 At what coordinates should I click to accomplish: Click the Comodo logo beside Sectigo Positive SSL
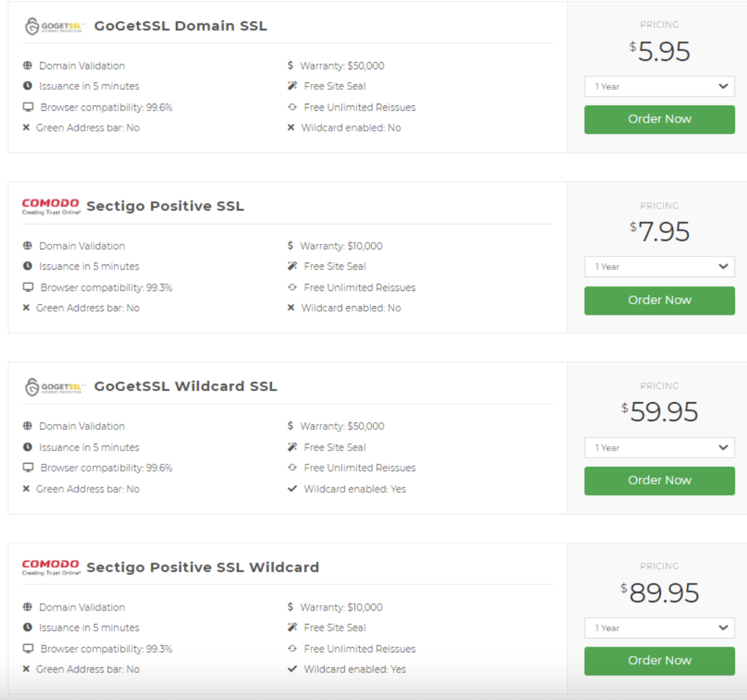tap(51, 206)
